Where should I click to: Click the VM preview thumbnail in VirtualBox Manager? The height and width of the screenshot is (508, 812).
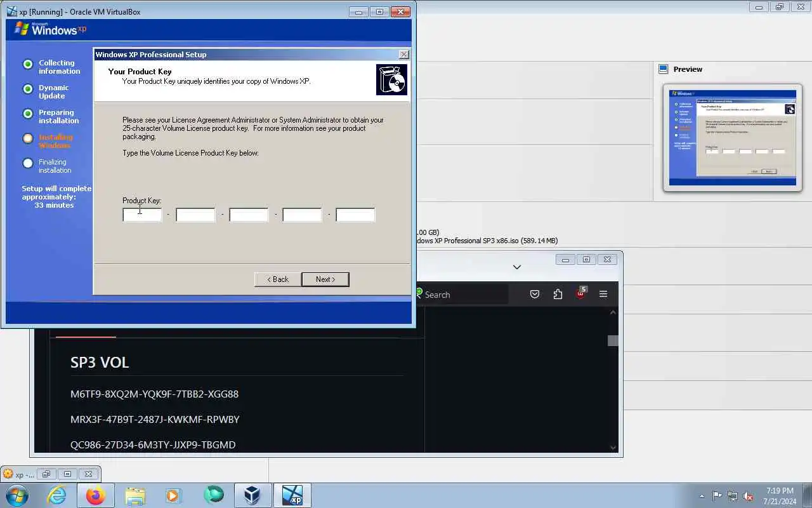(732, 137)
